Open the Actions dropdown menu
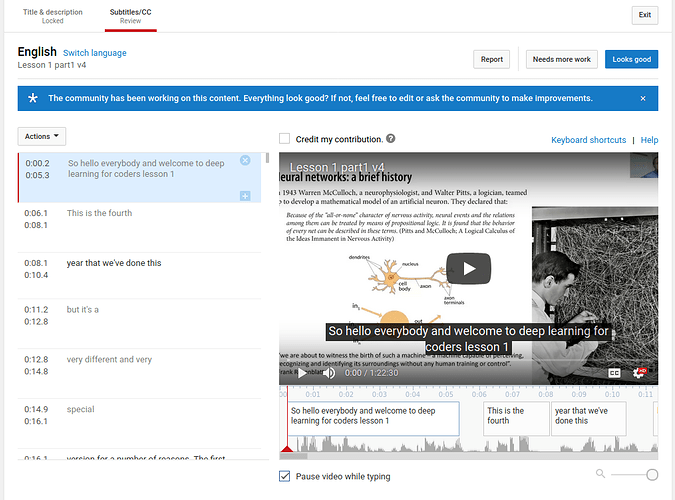Screen dimensions: 675x500 point(42,136)
